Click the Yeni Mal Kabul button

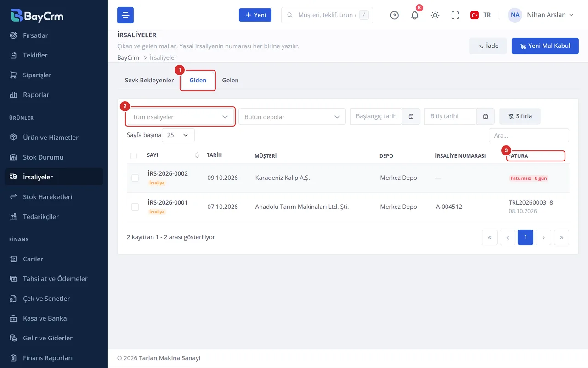(545, 46)
